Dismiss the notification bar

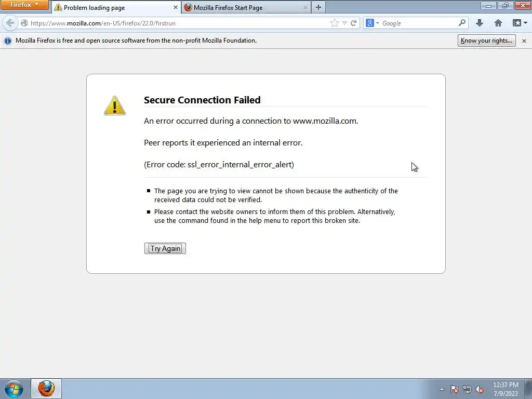click(524, 41)
